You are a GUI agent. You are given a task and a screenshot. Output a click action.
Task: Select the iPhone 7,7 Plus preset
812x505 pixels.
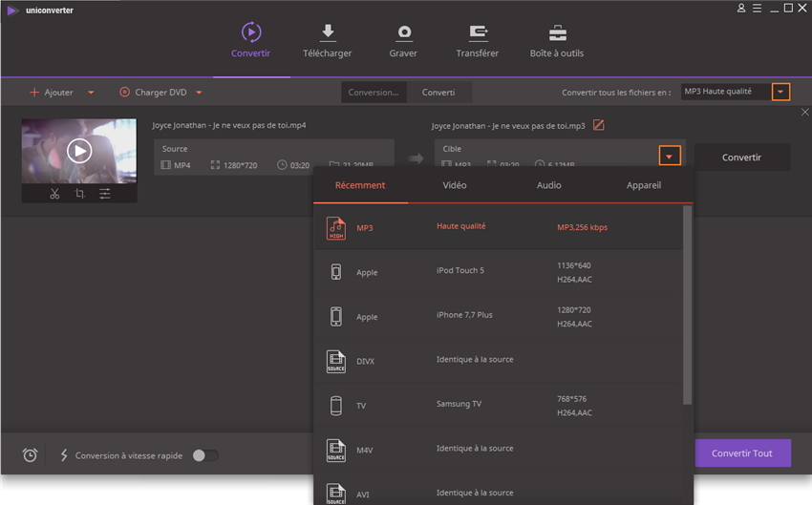coord(498,317)
